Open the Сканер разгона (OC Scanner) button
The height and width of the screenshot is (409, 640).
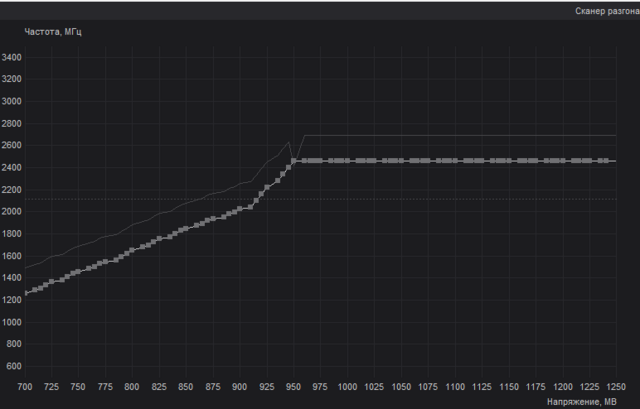click(x=604, y=11)
